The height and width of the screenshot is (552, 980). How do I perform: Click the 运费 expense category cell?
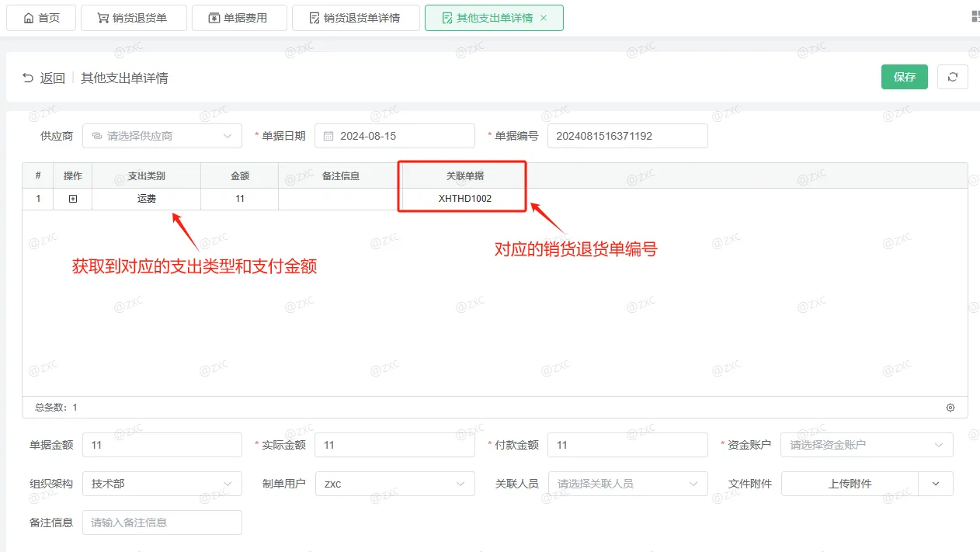(x=147, y=199)
